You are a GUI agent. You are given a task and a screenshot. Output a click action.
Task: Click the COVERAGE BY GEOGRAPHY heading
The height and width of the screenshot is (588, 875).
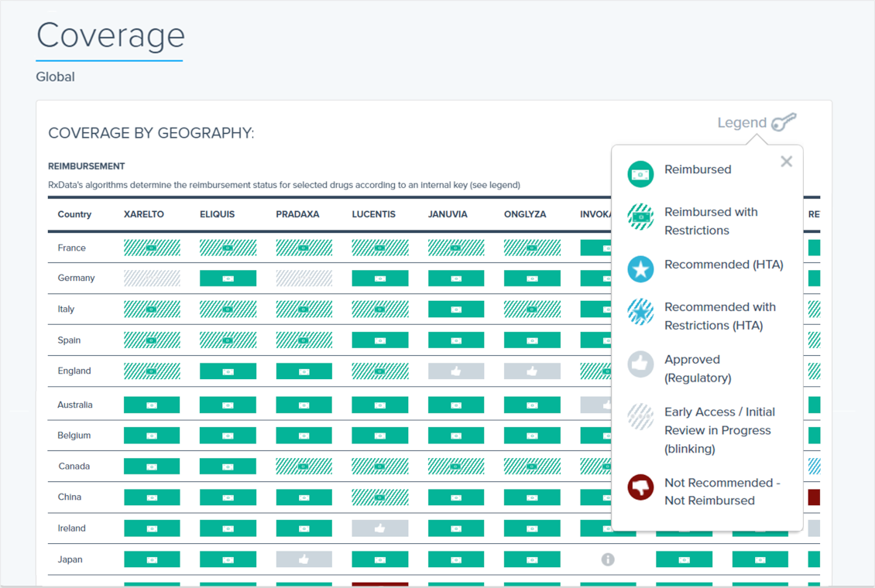151,132
